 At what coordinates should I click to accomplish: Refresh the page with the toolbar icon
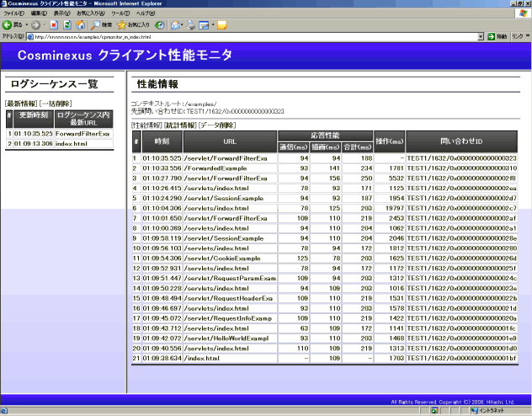tap(68, 25)
